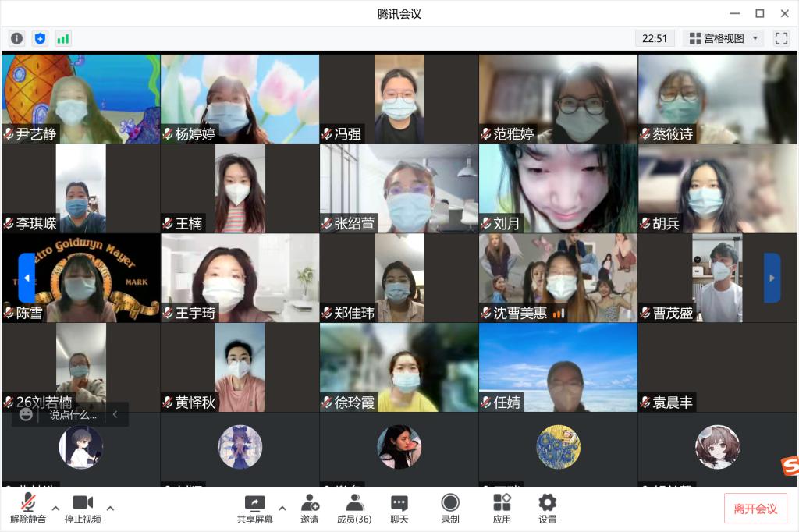Click 共享屏幕 to share screen
The image size is (799, 532).
click(x=255, y=508)
